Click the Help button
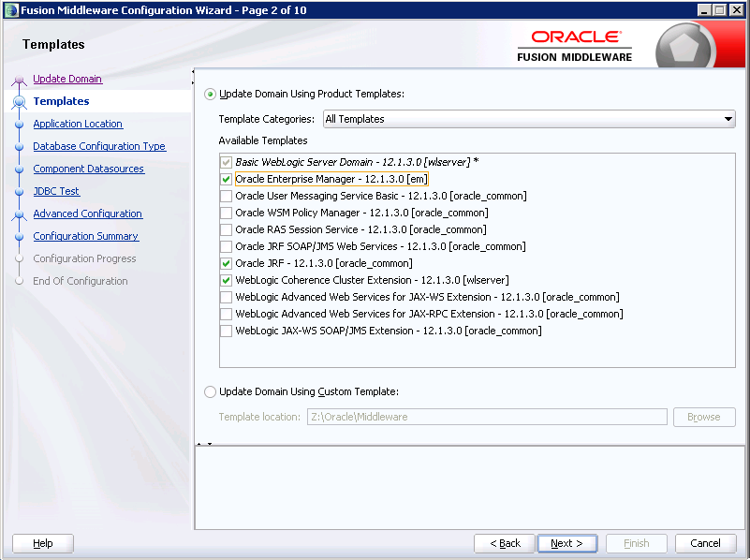The image size is (750, 560). 43,543
